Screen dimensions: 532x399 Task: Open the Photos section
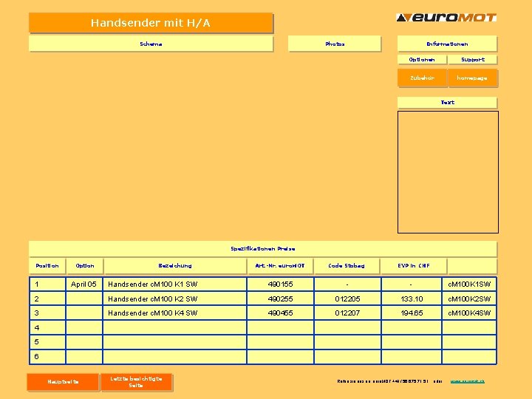point(335,44)
